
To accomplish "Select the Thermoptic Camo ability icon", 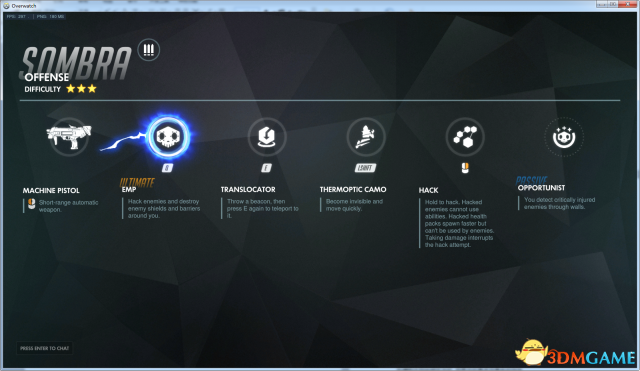I will click(366, 137).
